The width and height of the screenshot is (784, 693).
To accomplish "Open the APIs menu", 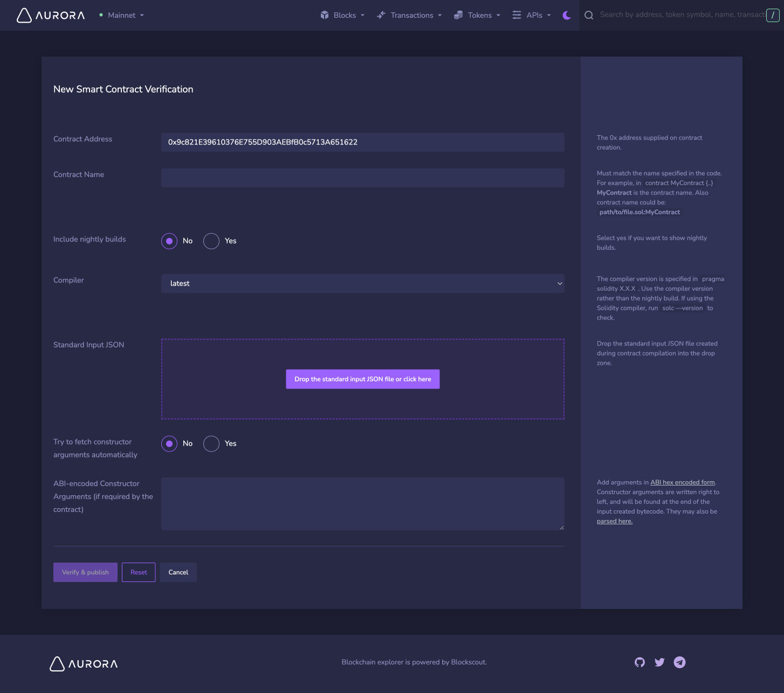I will click(x=532, y=15).
